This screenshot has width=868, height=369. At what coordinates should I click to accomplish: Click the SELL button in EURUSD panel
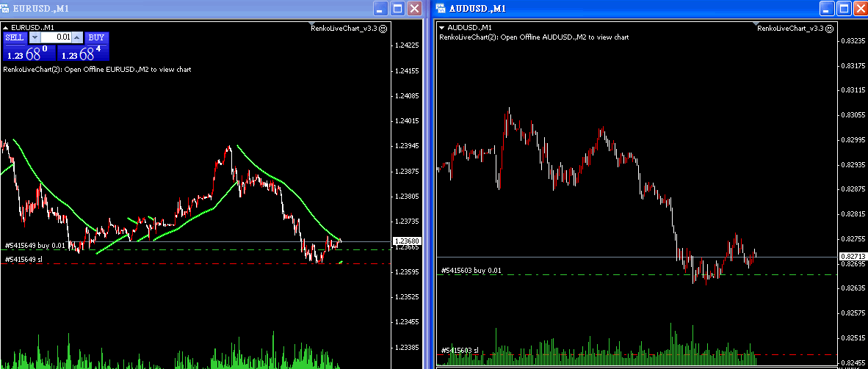(15, 37)
